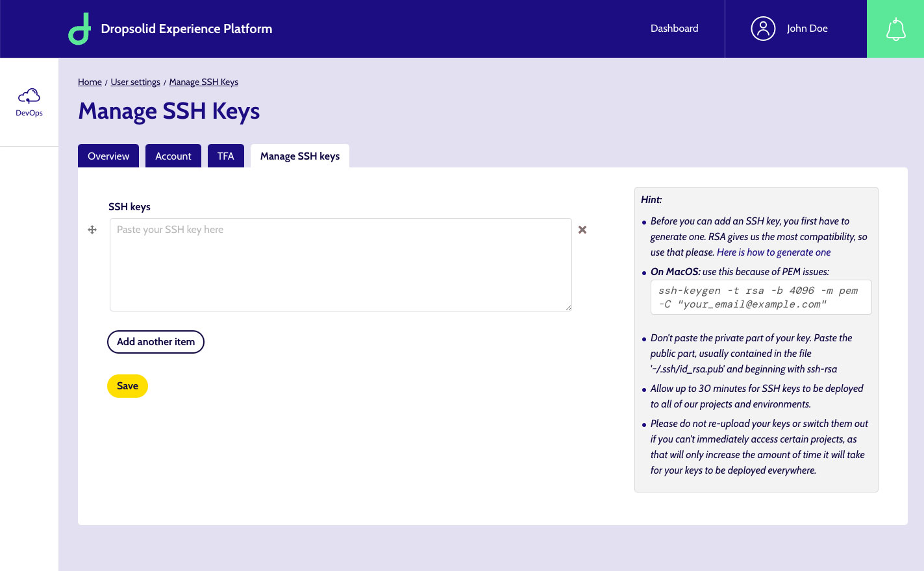Click the textarea resize grip corner

click(568, 308)
